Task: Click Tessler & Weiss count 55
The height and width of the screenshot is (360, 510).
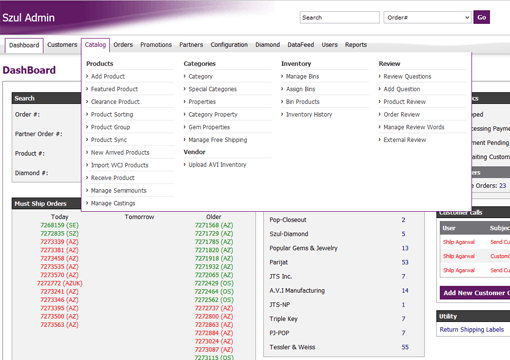Action: pos(405,347)
